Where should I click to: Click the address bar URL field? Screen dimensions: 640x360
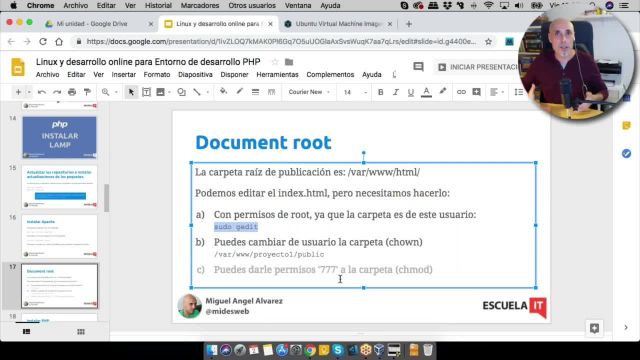click(281, 42)
